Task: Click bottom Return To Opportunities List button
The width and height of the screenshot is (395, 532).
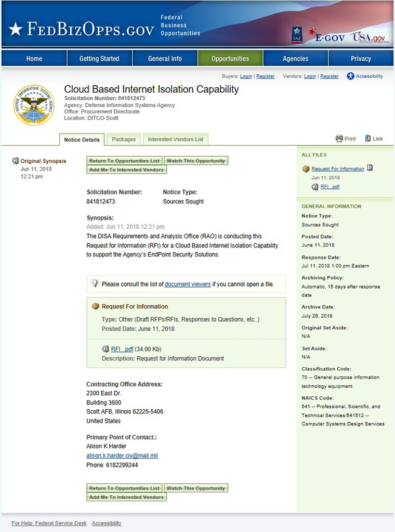Action: [x=124, y=488]
